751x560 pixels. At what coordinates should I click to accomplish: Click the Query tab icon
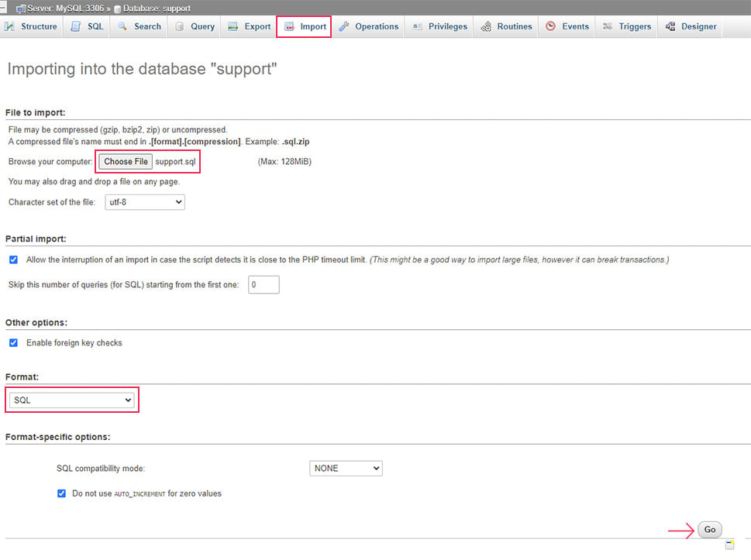click(179, 27)
